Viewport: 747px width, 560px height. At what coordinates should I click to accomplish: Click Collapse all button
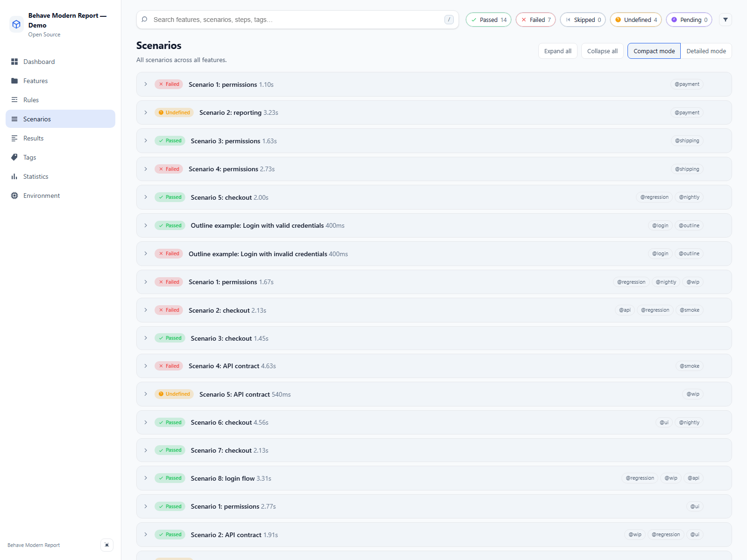pos(602,51)
